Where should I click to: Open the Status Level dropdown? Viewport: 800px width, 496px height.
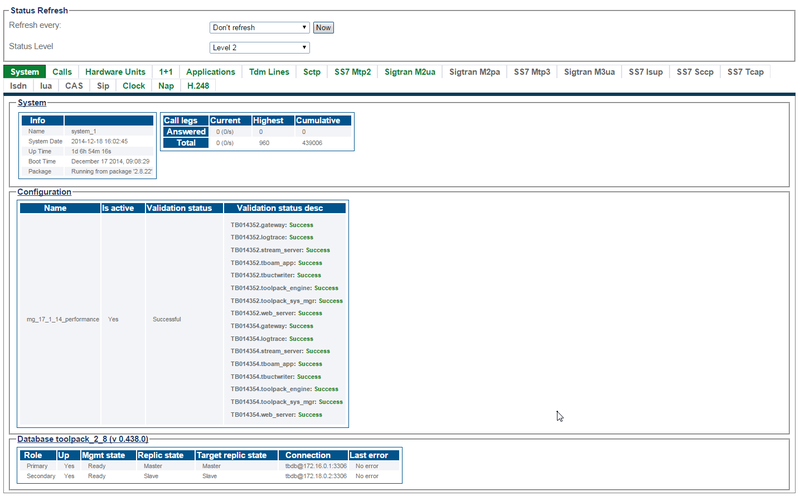[259, 47]
